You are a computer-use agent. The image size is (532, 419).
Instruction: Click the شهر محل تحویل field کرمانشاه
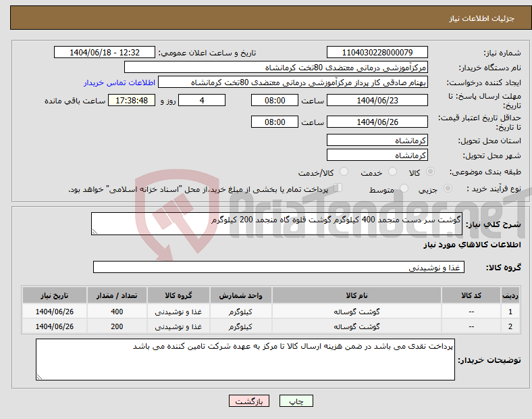coord(377,155)
